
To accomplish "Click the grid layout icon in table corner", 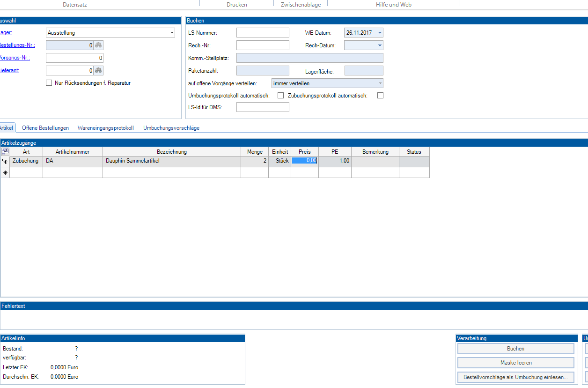I will click(x=5, y=152).
